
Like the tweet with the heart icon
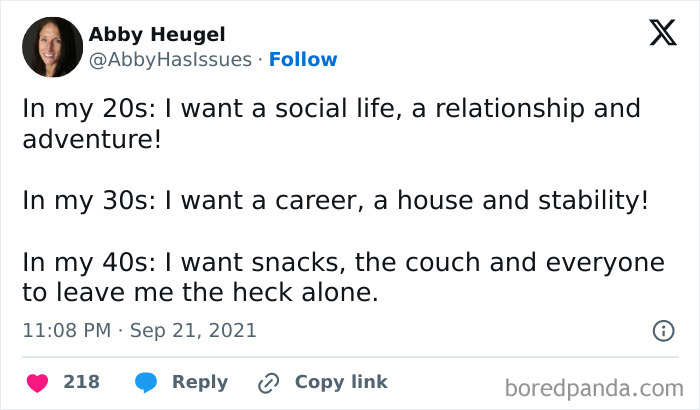(x=37, y=382)
